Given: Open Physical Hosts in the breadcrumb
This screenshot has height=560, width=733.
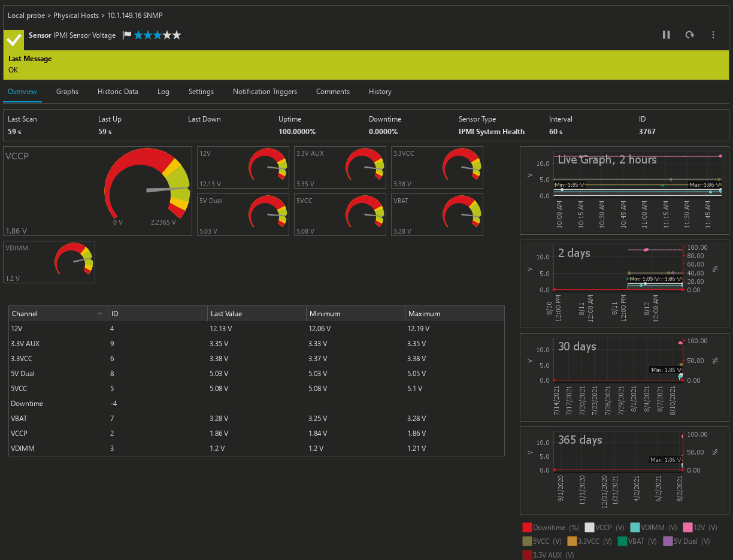Looking at the screenshot, I should pyautogui.click(x=77, y=15).
